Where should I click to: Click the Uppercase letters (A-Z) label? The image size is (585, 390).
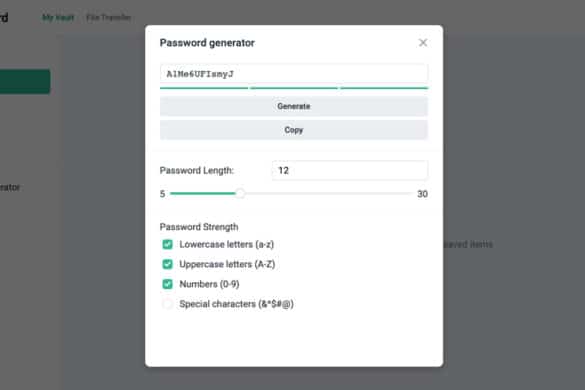(227, 264)
